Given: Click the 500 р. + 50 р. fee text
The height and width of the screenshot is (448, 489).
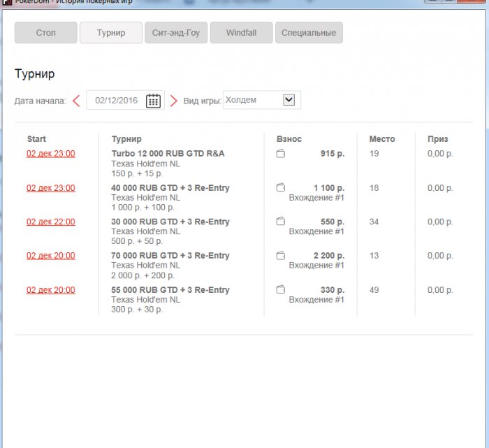Looking at the screenshot, I should pos(137,241).
